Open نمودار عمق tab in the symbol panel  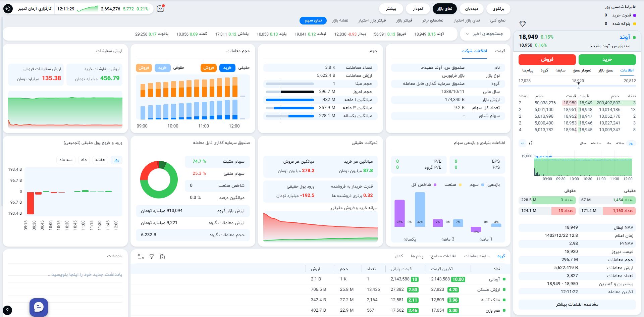582,70
